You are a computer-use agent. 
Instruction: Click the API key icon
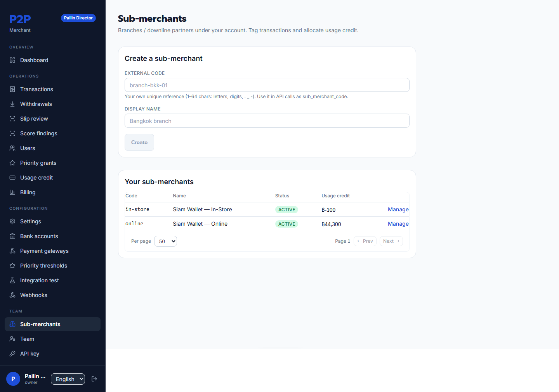[x=12, y=354]
